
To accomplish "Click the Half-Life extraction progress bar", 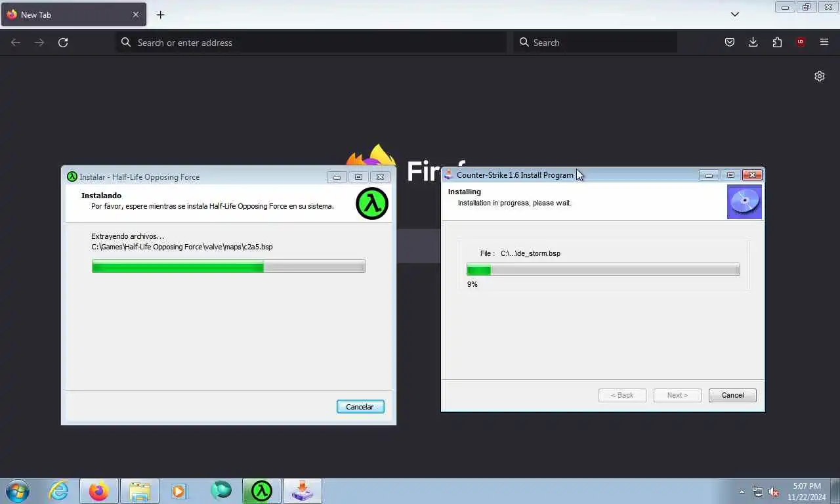I will tap(228, 266).
